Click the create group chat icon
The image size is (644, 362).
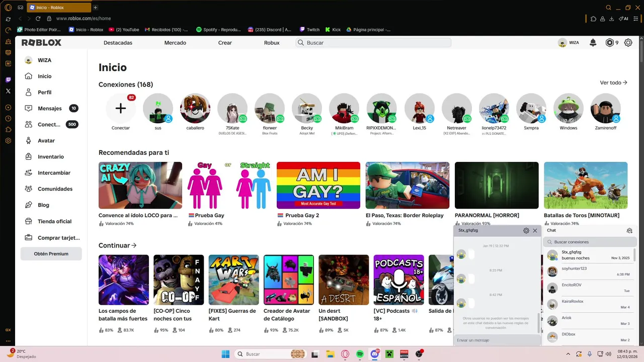tap(629, 230)
